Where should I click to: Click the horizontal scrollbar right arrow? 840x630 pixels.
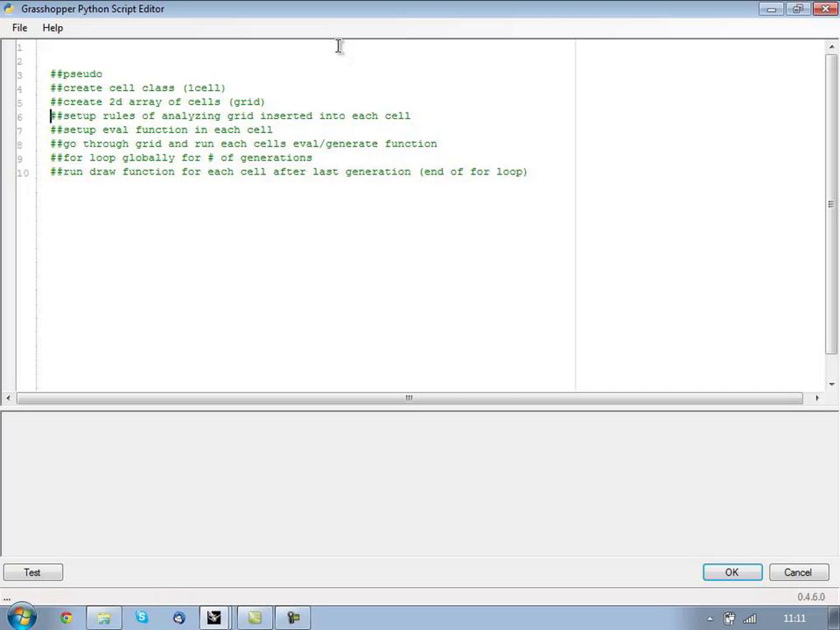click(x=817, y=398)
